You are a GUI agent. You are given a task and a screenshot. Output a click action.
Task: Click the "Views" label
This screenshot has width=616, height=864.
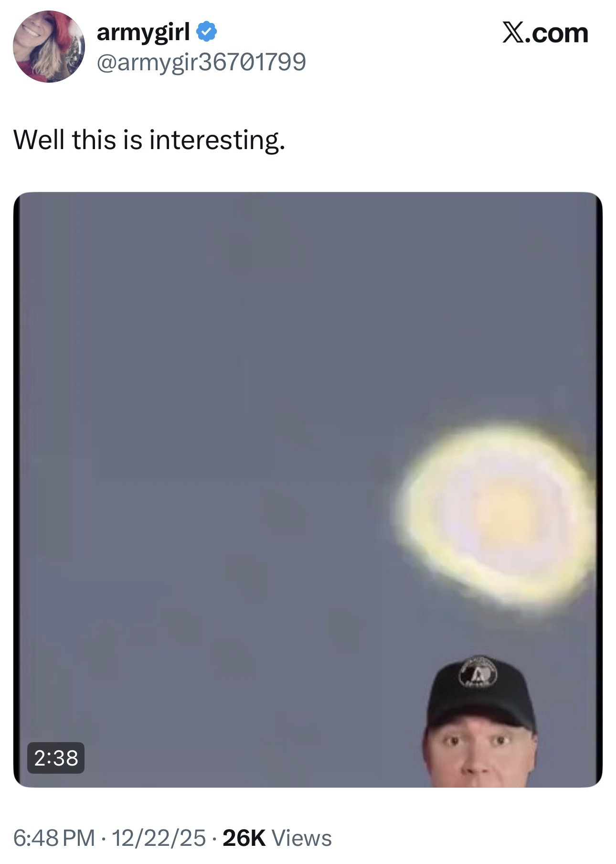coord(301,838)
